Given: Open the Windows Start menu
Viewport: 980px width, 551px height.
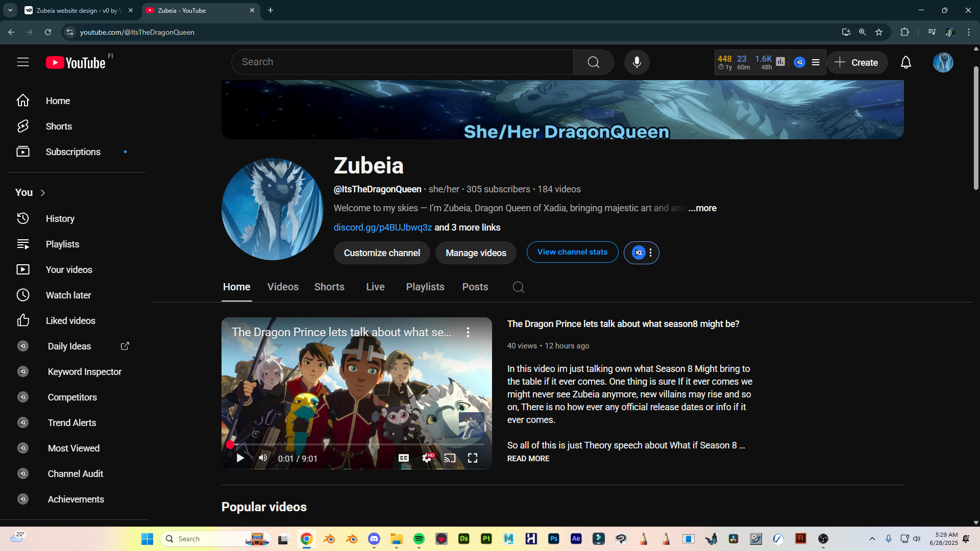Looking at the screenshot, I should pos(147,539).
